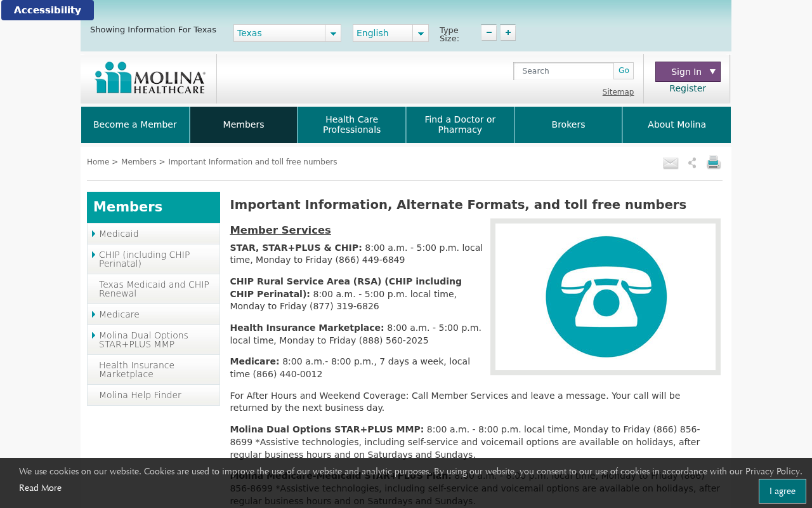This screenshot has width=812, height=508.
Task: Open Health Care Professionals navigation tab
Action: [351, 124]
